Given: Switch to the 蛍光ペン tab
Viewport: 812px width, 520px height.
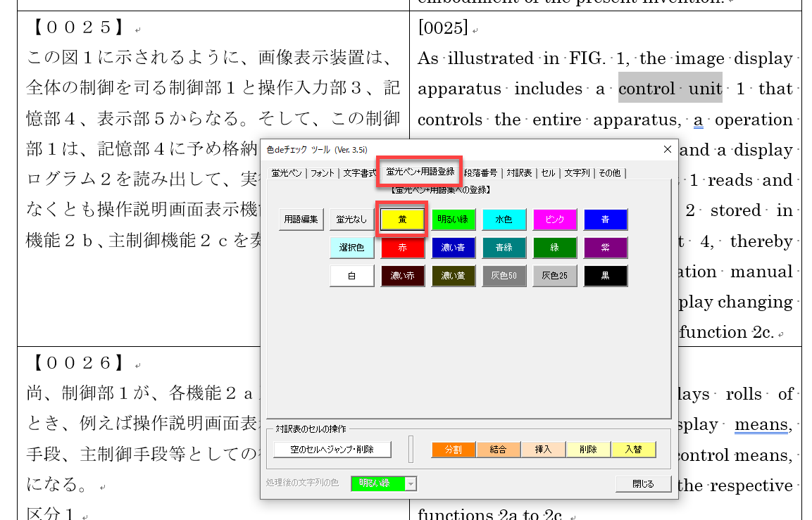Looking at the screenshot, I should click(x=285, y=172).
